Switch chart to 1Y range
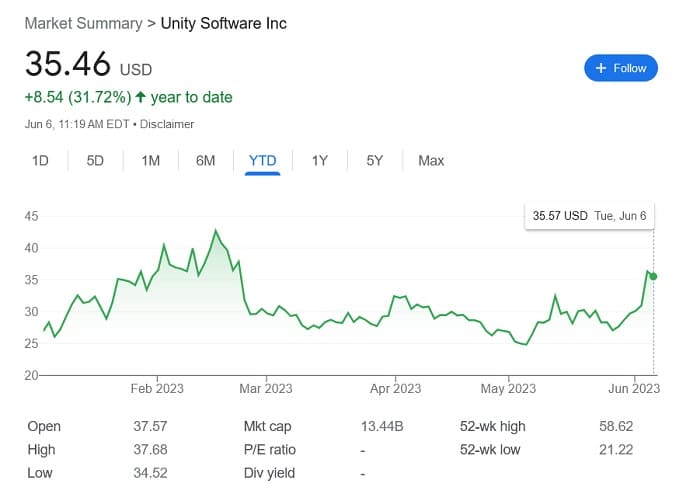700x501 pixels. pos(320,160)
